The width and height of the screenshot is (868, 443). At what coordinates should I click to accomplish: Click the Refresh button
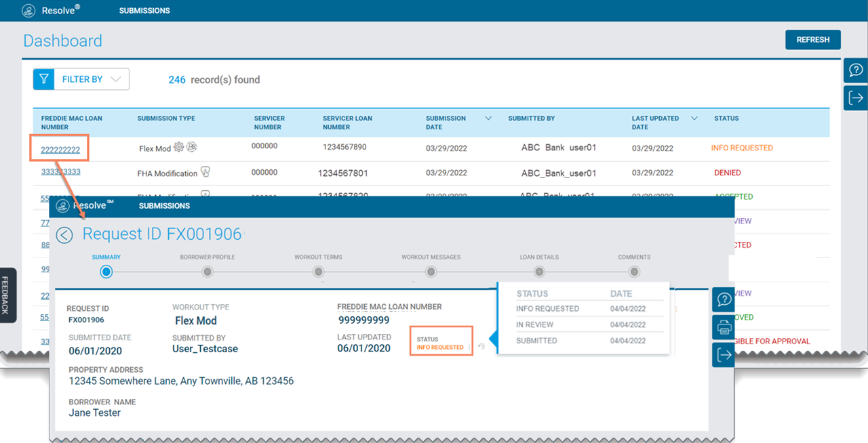pos(812,40)
